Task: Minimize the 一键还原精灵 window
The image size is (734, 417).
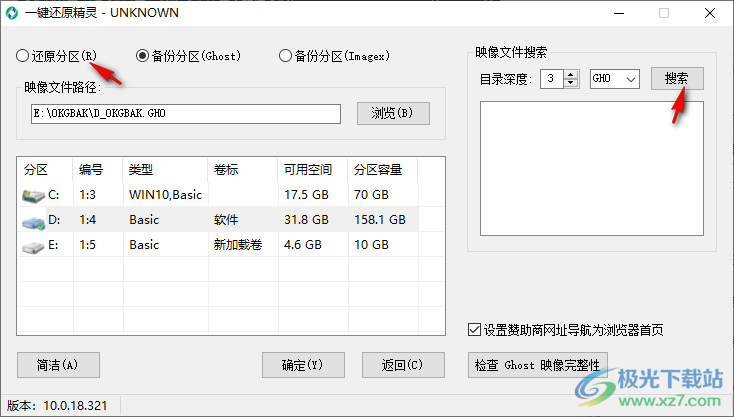Action: pos(619,13)
